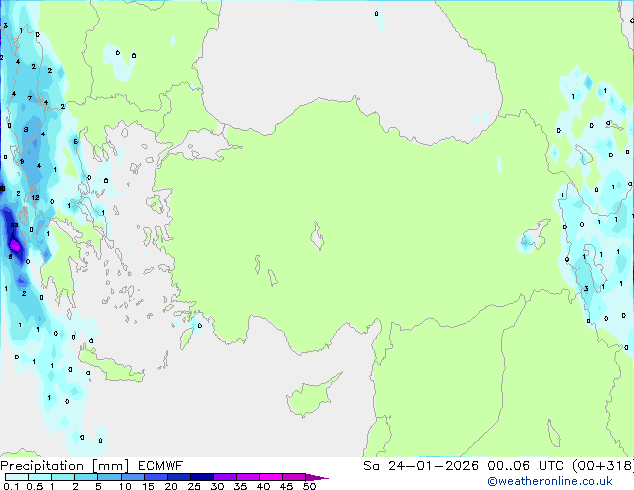Viewport: 634px width, 490px height.
Task: Click the '40' legend scale label
Action: coord(263,486)
